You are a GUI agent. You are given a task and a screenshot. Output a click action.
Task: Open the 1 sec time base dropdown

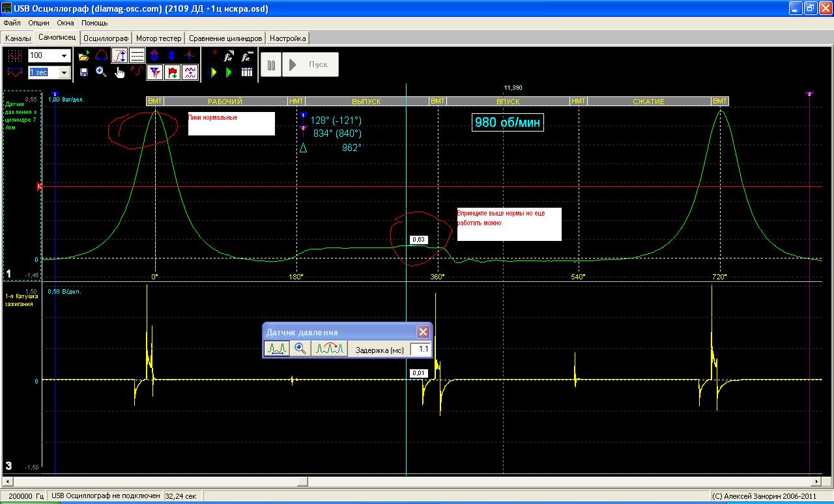pos(65,72)
